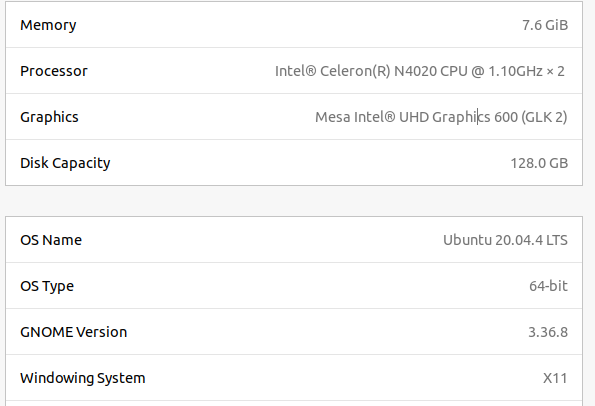
Task: Select the 3.36.8 version number
Action: click(548, 332)
